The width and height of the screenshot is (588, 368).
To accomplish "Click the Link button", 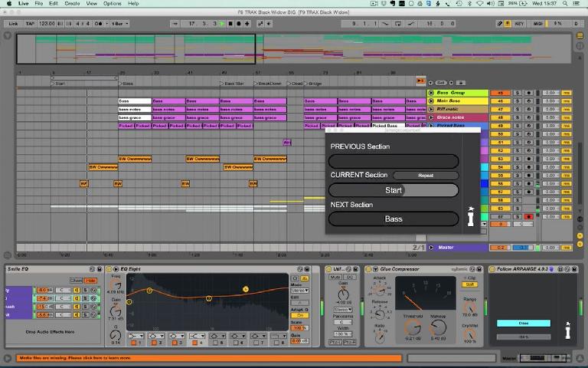I will pos(14,23).
